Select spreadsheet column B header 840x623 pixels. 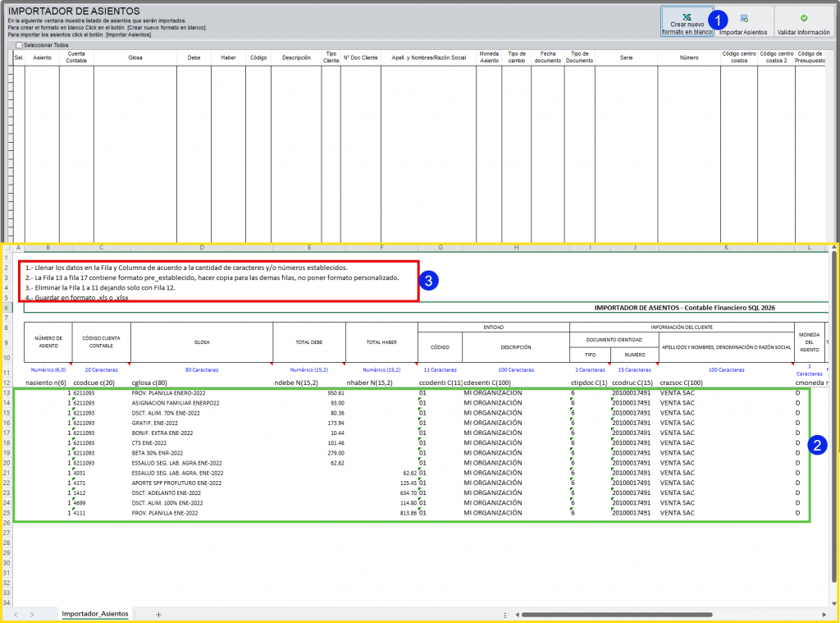48,248
